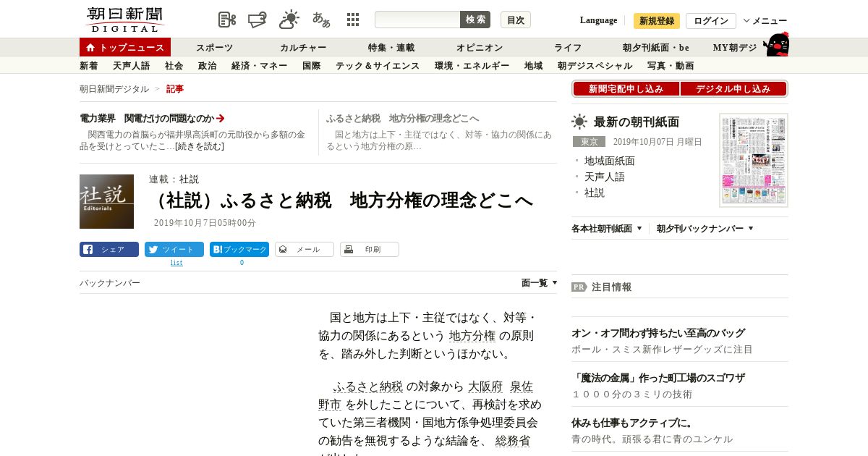Screen dimensions: 868x456
Task: Click the 社説 Editorials thumbnail image
Action: pos(106,201)
